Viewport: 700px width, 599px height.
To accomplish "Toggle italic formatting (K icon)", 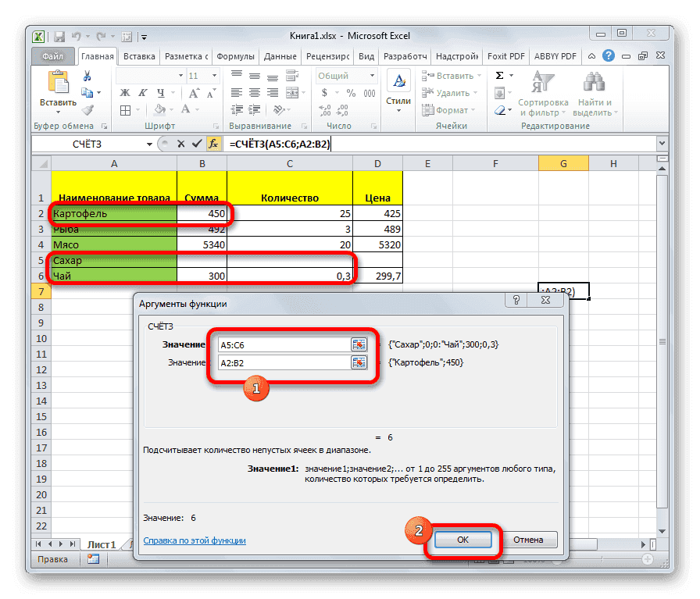I will coord(143,91).
